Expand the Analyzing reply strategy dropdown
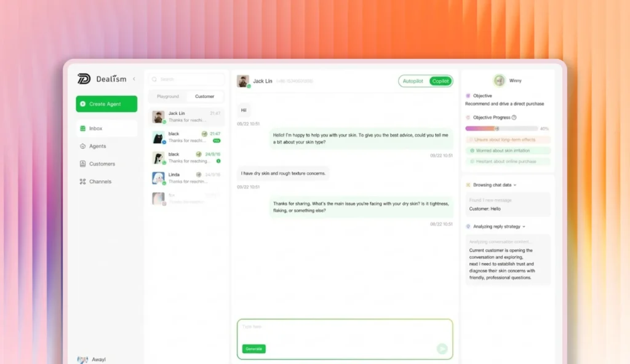 coord(524,227)
